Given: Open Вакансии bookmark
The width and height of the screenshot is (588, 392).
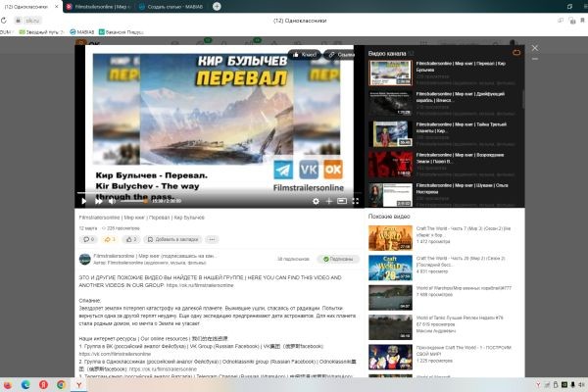Looking at the screenshot, I should (122, 32).
